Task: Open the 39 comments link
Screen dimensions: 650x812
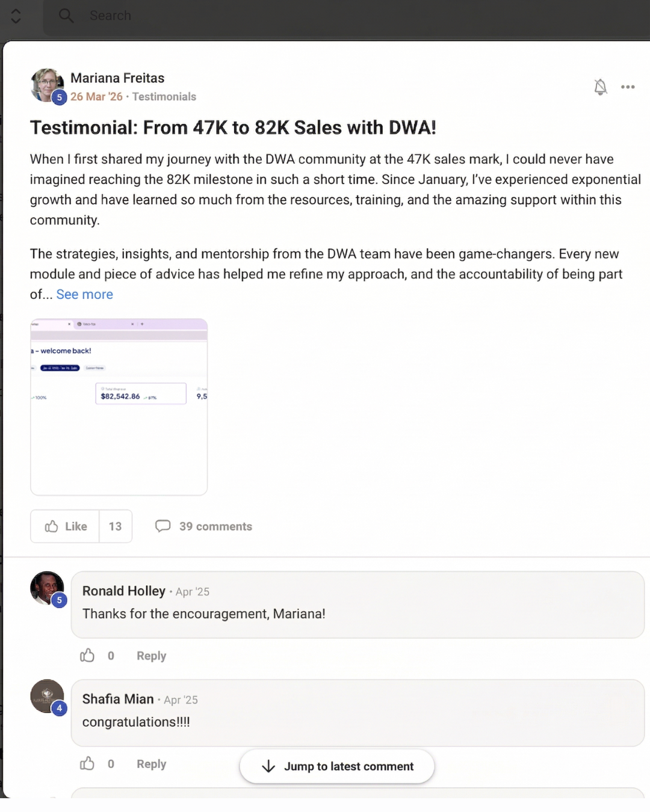Action: click(x=215, y=526)
